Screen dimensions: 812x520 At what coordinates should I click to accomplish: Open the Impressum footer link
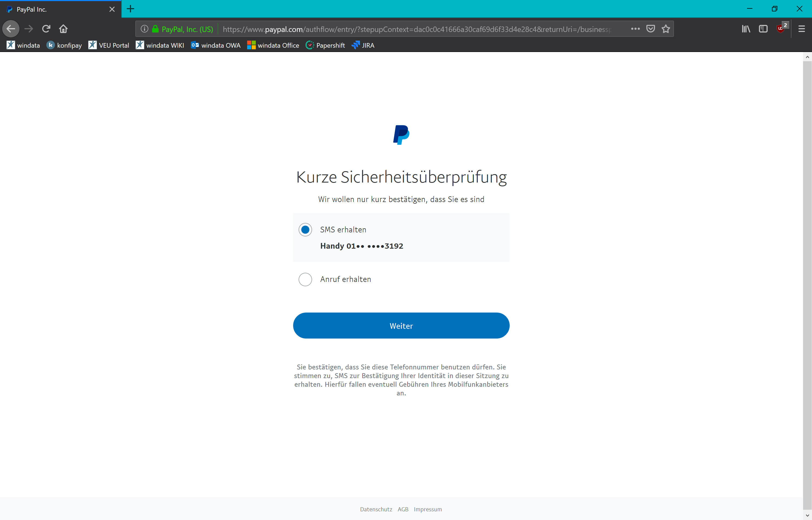coord(428,509)
